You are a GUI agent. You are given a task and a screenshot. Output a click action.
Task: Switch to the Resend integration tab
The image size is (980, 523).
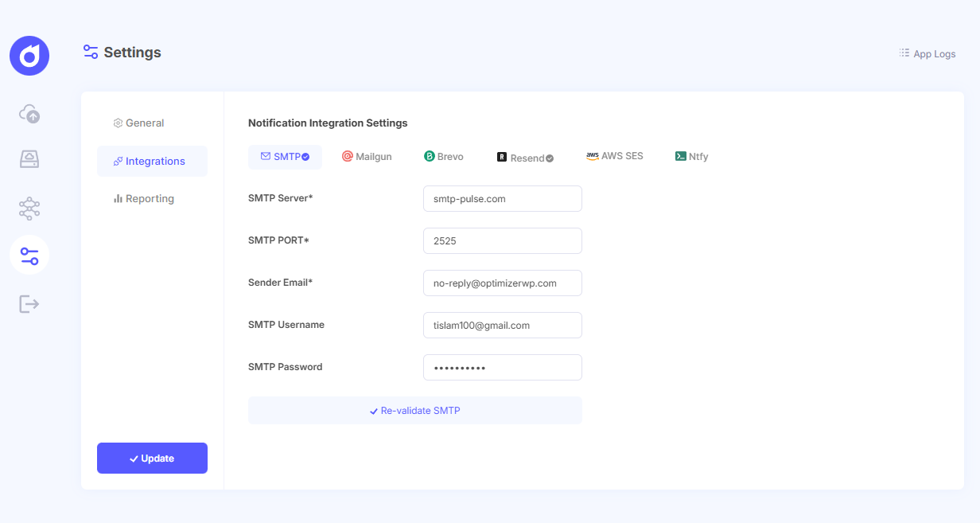(525, 158)
